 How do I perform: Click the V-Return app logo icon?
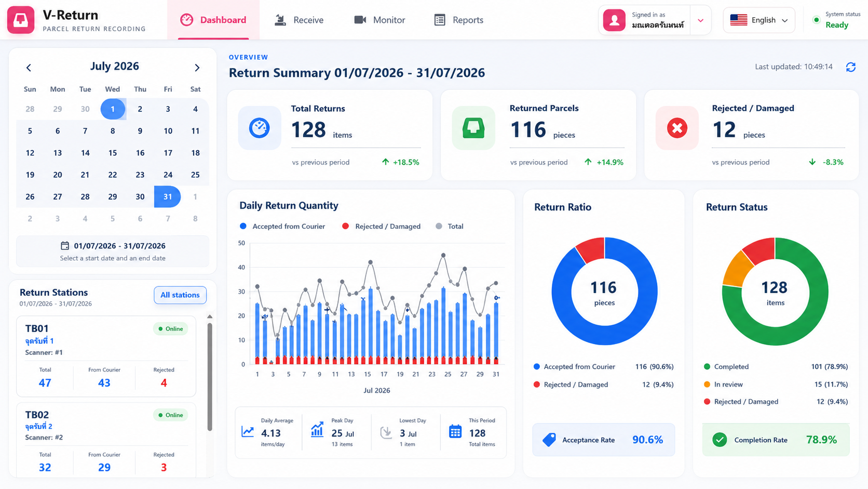click(x=21, y=20)
